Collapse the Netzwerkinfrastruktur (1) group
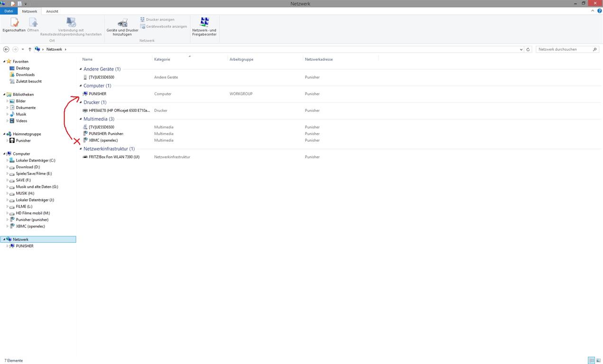The width and height of the screenshot is (603, 364). pyautogui.click(x=81, y=149)
